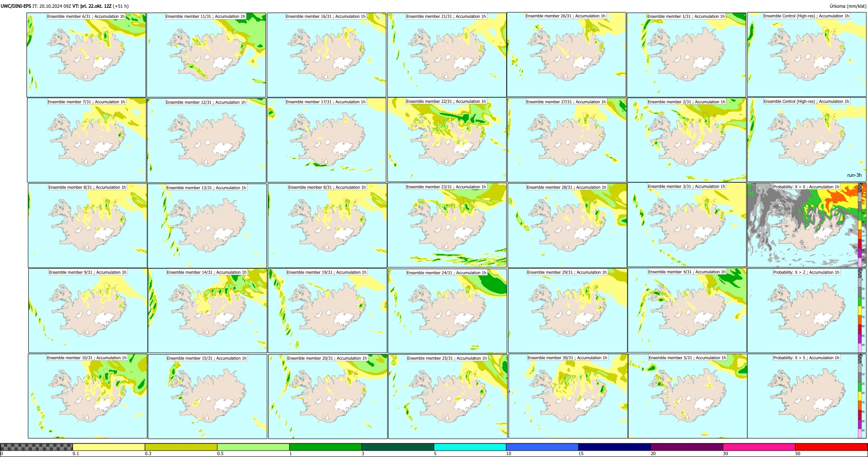Click the 'Probability: X > 0 ; Accumulation 1h' title
Screen dimensions: 868x457
pyautogui.click(x=806, y=186)
